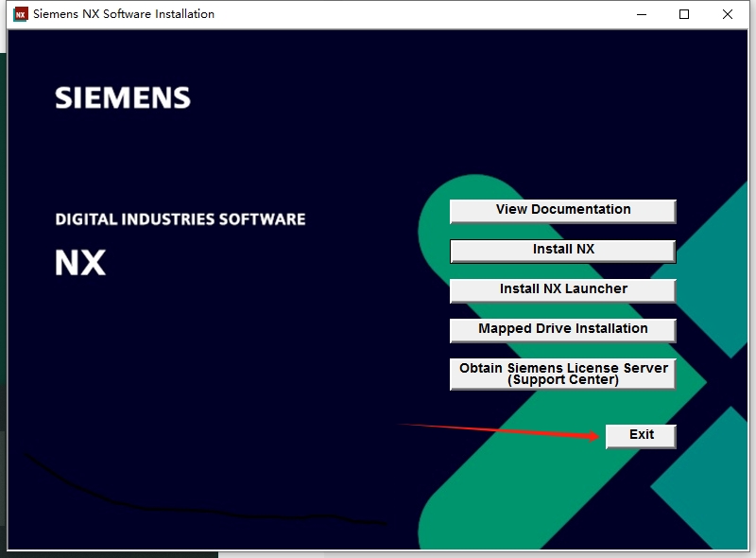Viewport: 756px width, 558px height.
Task: Open the View Documentation button
Action: point(562,210)
